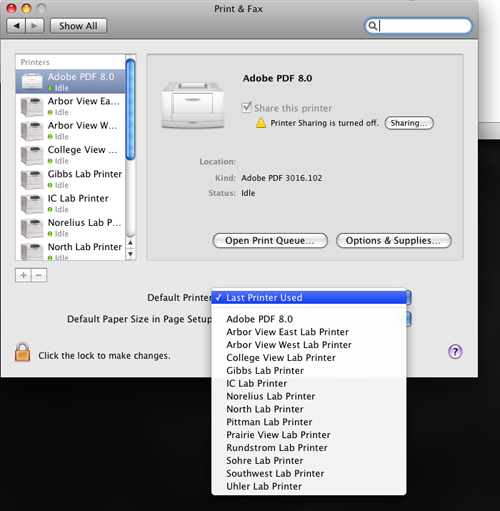Screen dimensions: 500x511
Task: Click the back arrow navigation button
Action: click(16, 26)
